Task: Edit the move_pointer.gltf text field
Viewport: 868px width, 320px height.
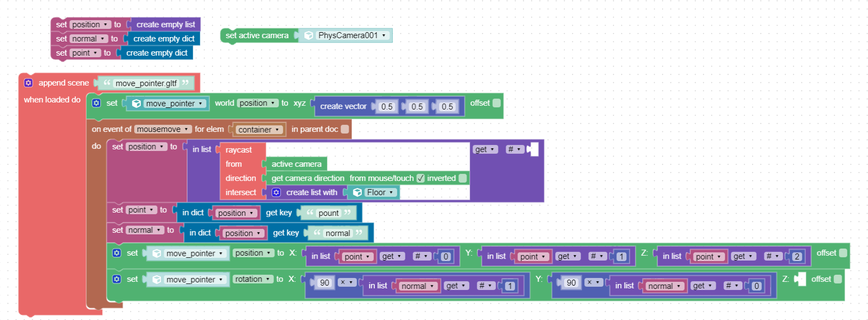Action: click(x=146, y=83)
